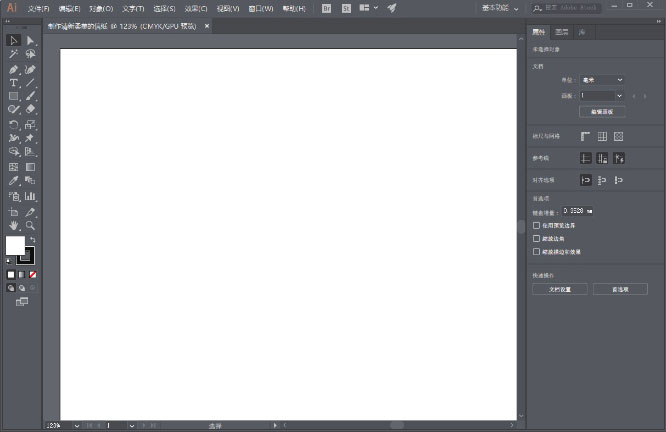Select the Type tool
The height and width of the screenshot is (432, 666).
pos(14,83)
